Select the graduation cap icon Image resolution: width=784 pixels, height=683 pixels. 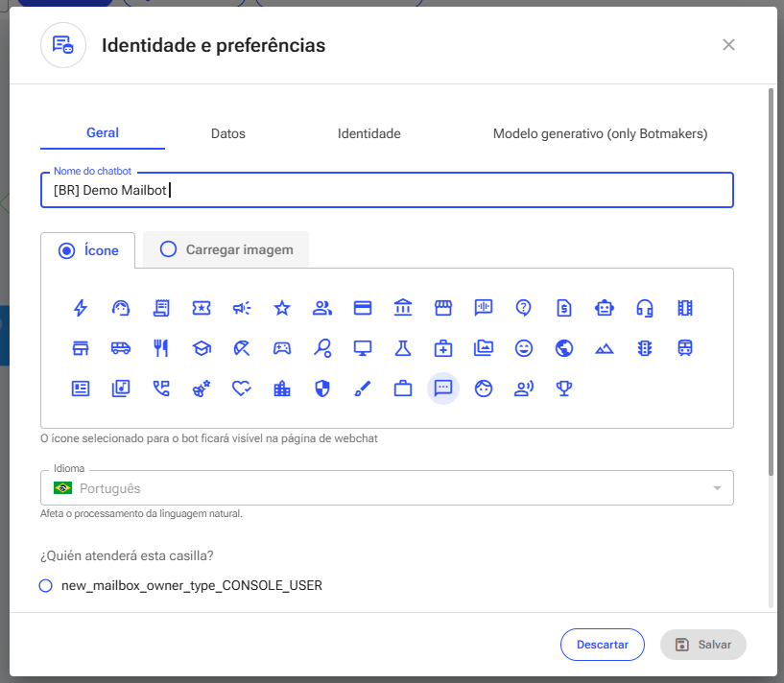click(x=202, y=348)
